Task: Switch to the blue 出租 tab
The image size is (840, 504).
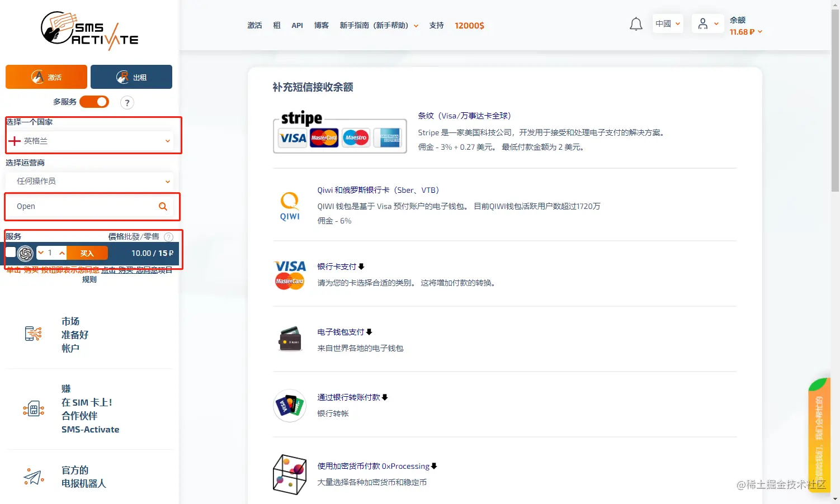Action: 131,77
